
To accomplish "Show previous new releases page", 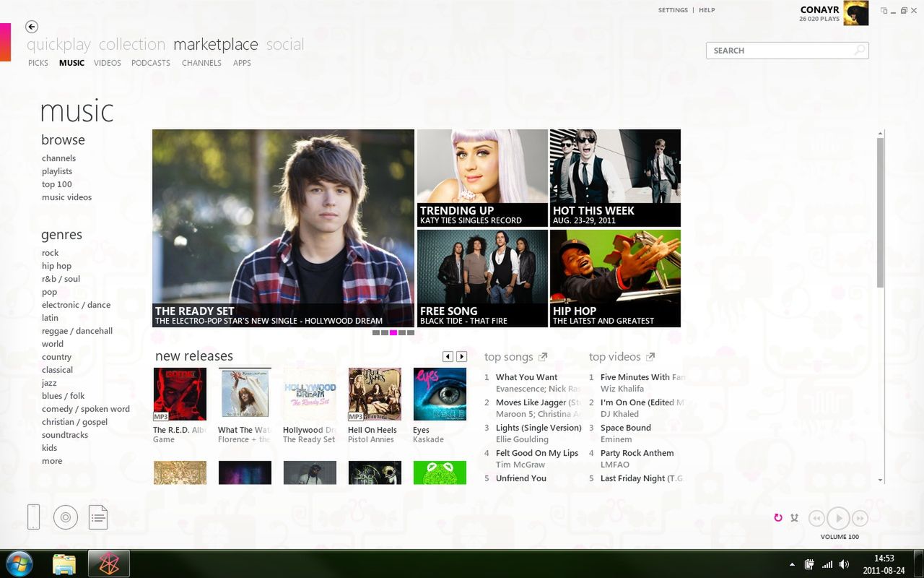I will click(x=448, y=356).
